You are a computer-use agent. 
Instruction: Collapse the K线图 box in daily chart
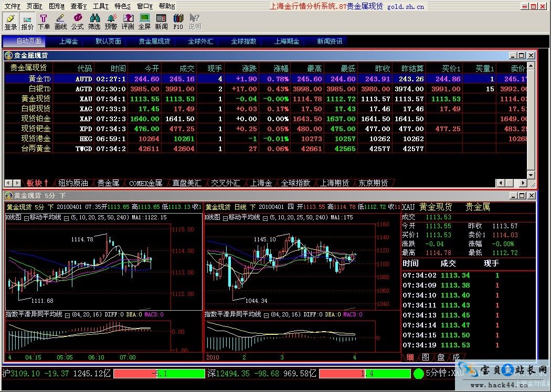(x=225, y=217)
